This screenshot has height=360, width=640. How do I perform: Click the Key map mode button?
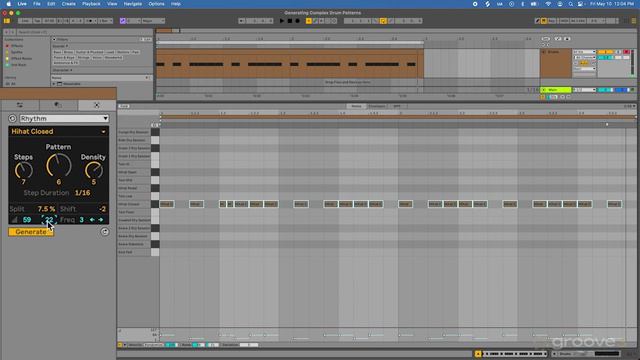[552, 21]
